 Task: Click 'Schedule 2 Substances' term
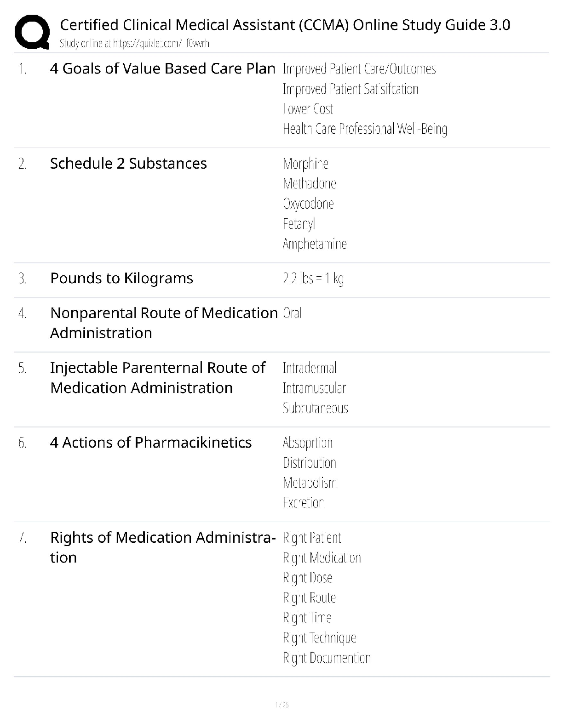point(128,164)
